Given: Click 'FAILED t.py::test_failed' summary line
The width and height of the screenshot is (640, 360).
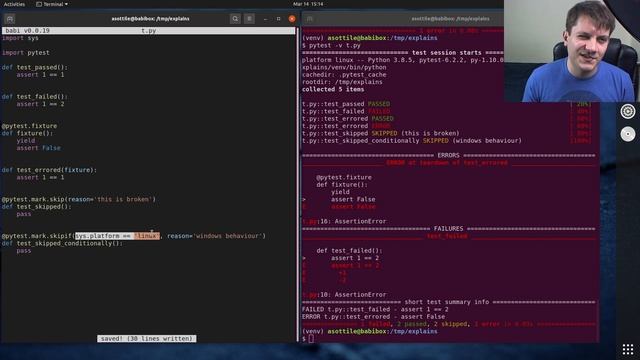Looking at the screenshot, I should click(375, 310).
